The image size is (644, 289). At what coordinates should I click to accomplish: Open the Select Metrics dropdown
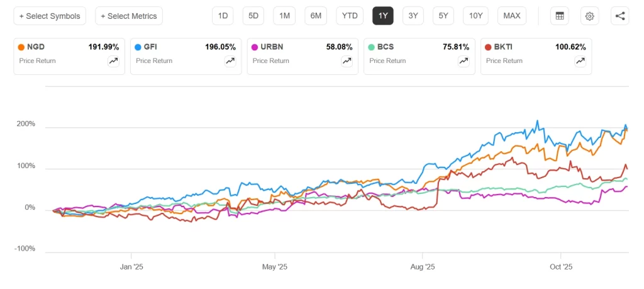[x=129, y=16]
